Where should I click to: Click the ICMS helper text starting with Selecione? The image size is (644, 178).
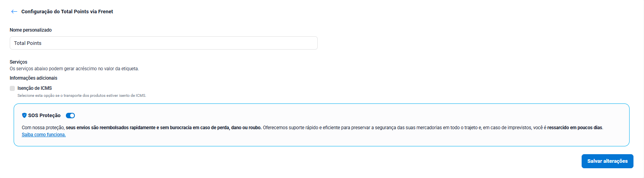click(82, 96)
